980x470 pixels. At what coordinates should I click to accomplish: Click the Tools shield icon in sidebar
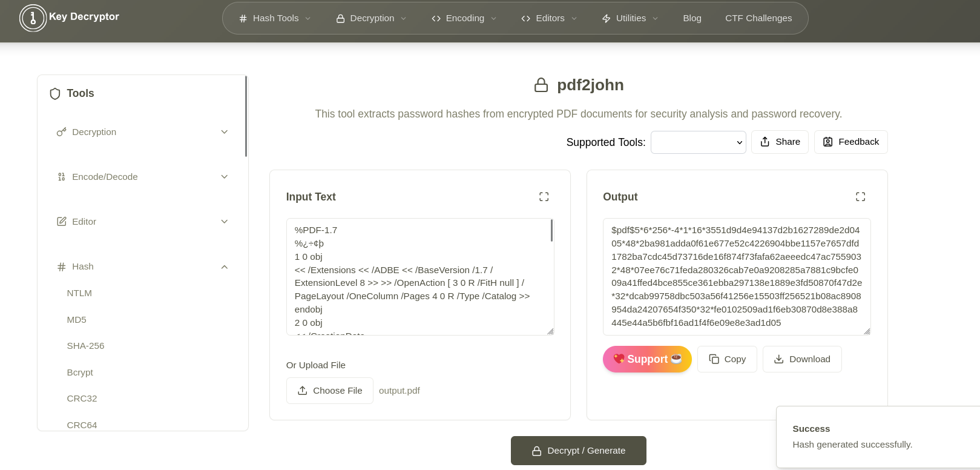click(55, 93)
